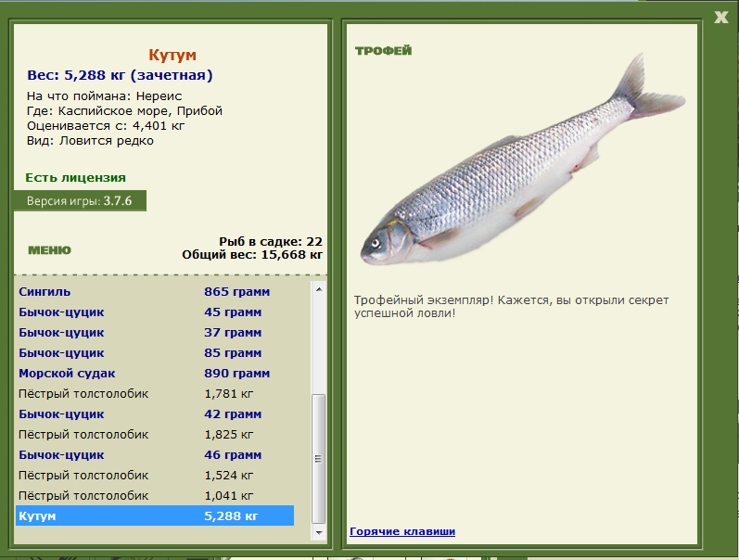The image size is (739, 560).
Task: Click the На что поймана: Нереис line
Action: 104,96
